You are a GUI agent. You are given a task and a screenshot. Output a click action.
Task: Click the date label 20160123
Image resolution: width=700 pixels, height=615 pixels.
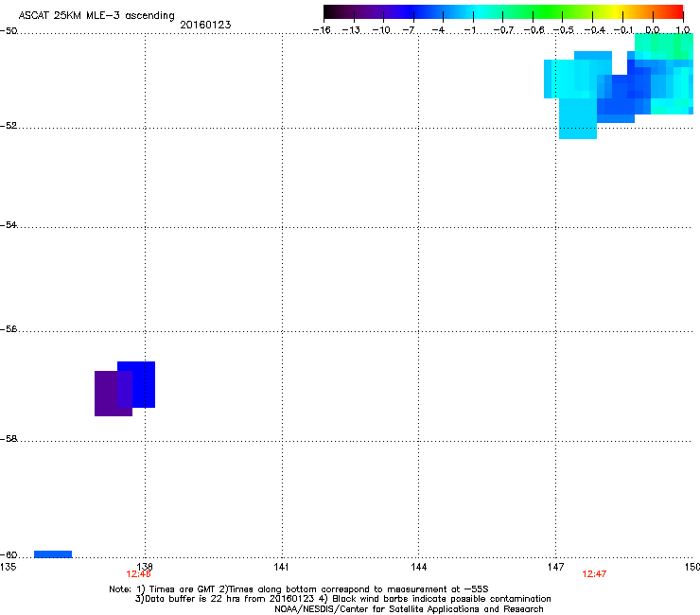click(205, 25)
